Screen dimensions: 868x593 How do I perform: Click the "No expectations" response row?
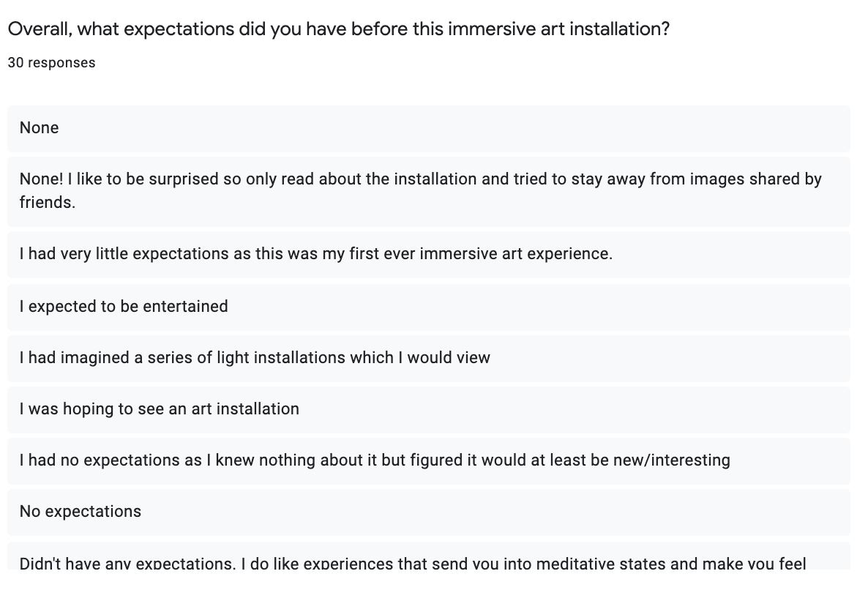click(81, 511)
